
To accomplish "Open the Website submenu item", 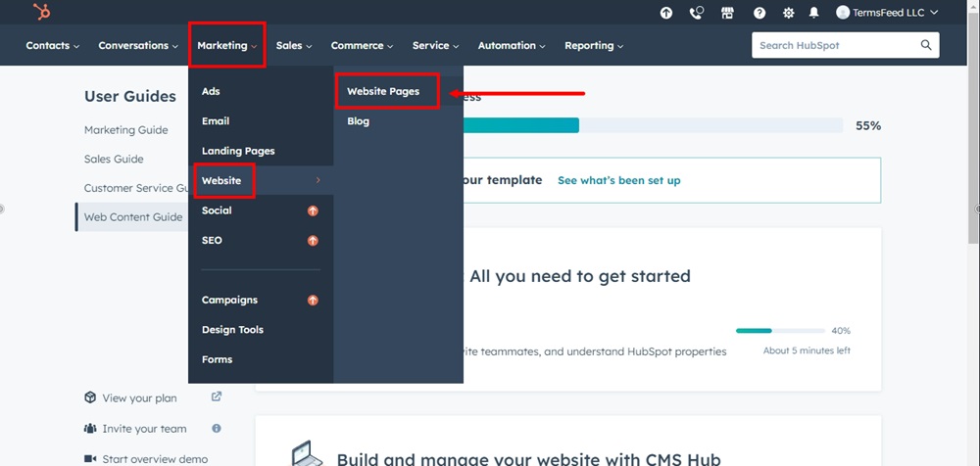I will (261, 180).
